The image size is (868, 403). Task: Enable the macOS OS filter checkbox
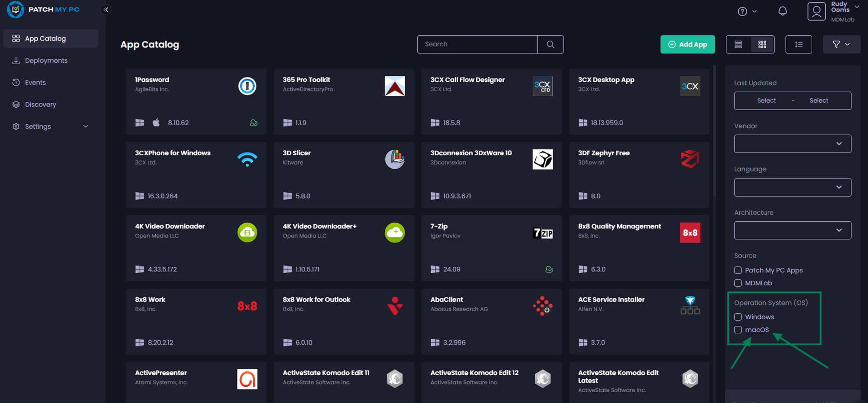click(738, 330)
